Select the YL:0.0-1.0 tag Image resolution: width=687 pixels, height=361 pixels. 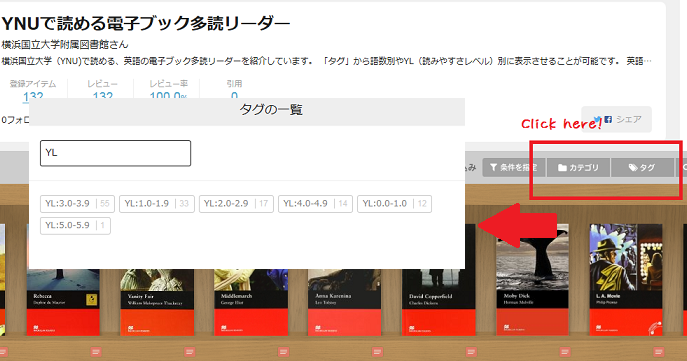[394, 204]
